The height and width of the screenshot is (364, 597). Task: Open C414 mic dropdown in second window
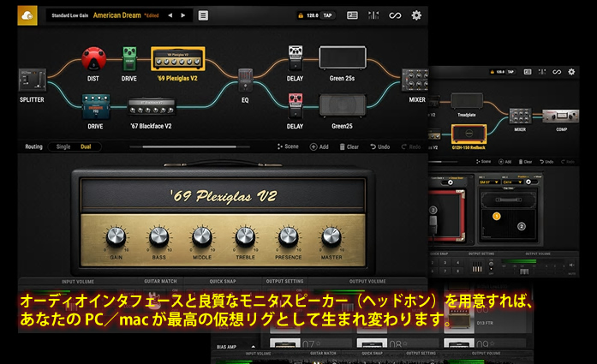click(512, 182)
